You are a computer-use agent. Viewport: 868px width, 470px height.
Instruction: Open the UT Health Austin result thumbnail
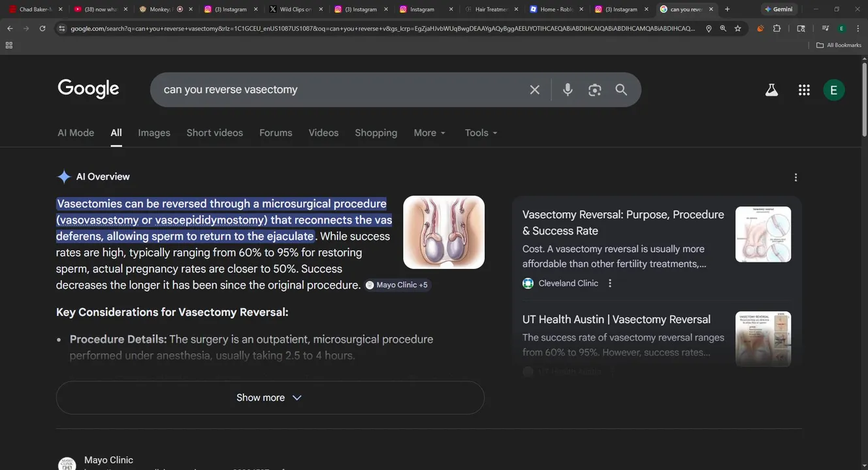click(763, 339)
